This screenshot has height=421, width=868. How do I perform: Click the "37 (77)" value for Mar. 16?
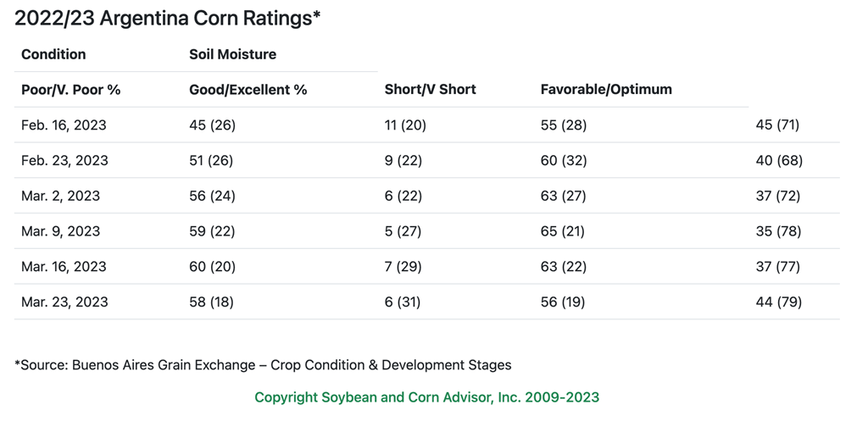coord(778,267)
